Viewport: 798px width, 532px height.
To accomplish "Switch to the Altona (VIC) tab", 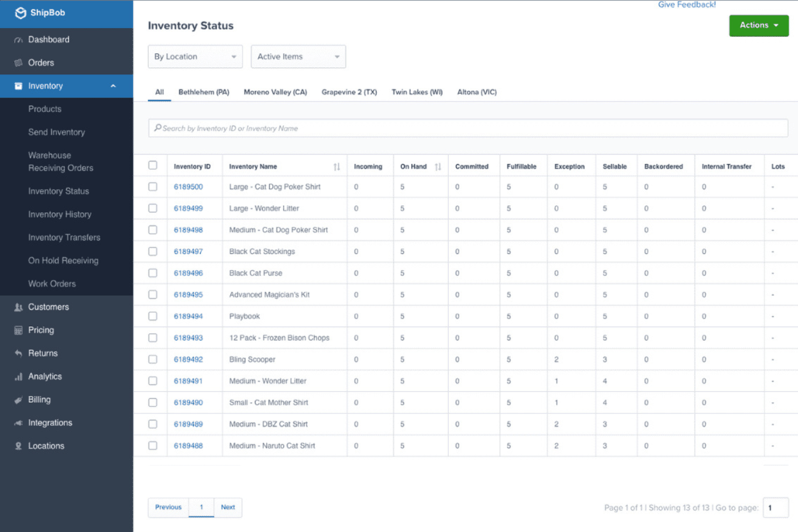I will 477,92.
